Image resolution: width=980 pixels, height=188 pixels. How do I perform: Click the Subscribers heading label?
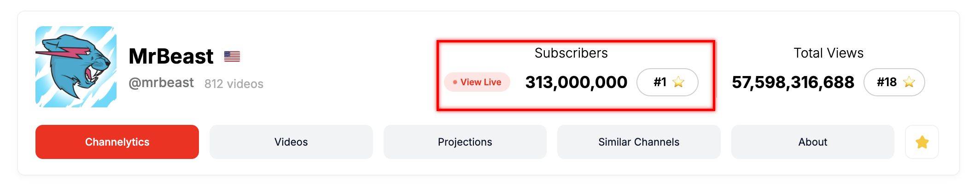571,53
